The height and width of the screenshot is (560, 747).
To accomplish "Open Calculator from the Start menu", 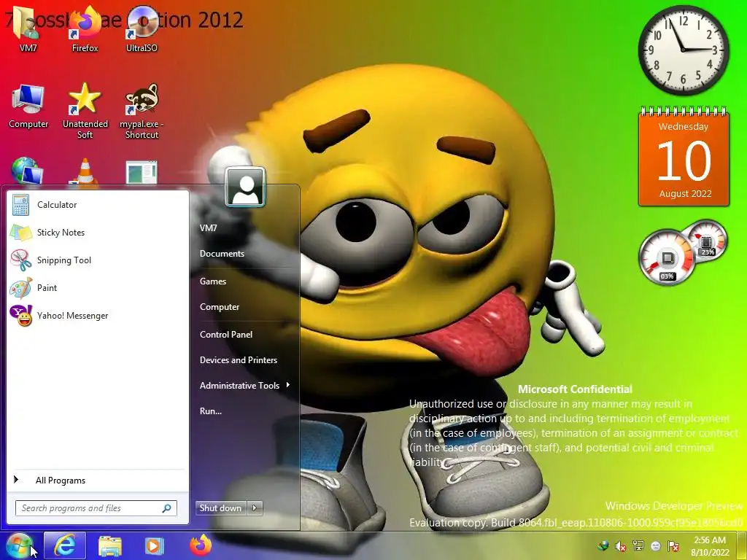I will click(x=98, y=205).
